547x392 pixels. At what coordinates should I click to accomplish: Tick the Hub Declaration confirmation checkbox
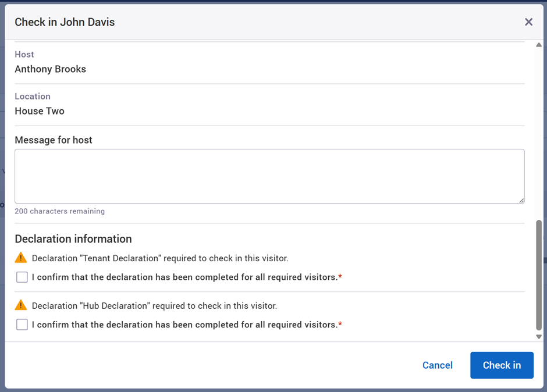[22, 325]
